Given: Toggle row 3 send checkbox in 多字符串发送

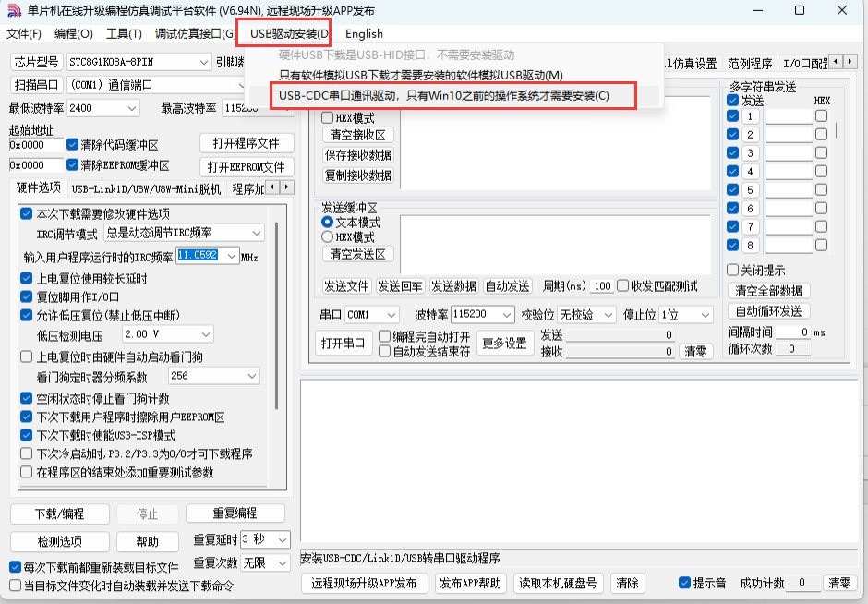Looking at the screenshot, I should coord(732,152).
